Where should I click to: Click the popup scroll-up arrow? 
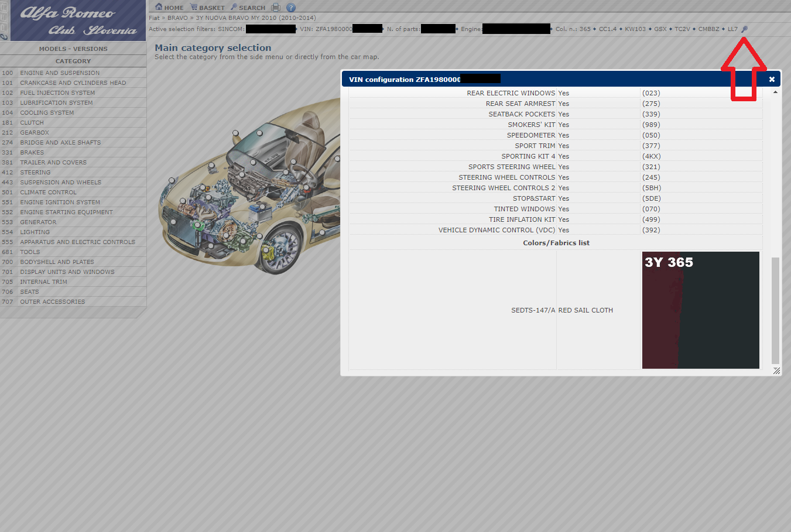click(775, 92)
